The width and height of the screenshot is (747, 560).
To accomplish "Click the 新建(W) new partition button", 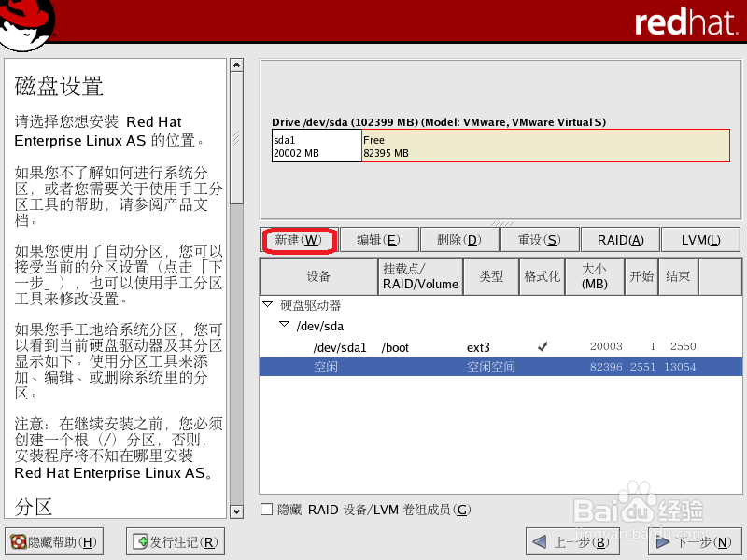I will tap(299, 240).
